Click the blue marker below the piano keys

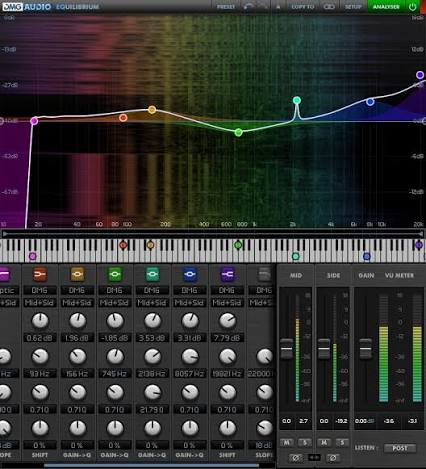pos(367,256)
